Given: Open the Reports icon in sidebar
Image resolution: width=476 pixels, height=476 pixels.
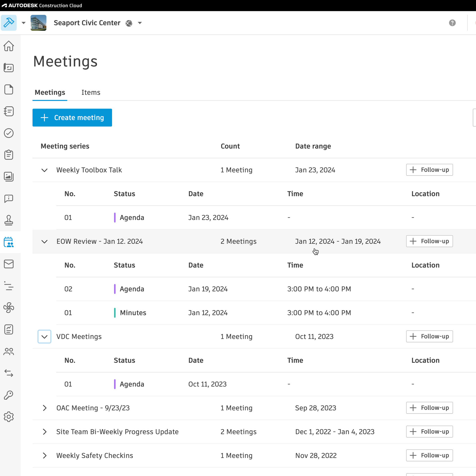Looking at the screenshot, I should (x=9, y=329).
